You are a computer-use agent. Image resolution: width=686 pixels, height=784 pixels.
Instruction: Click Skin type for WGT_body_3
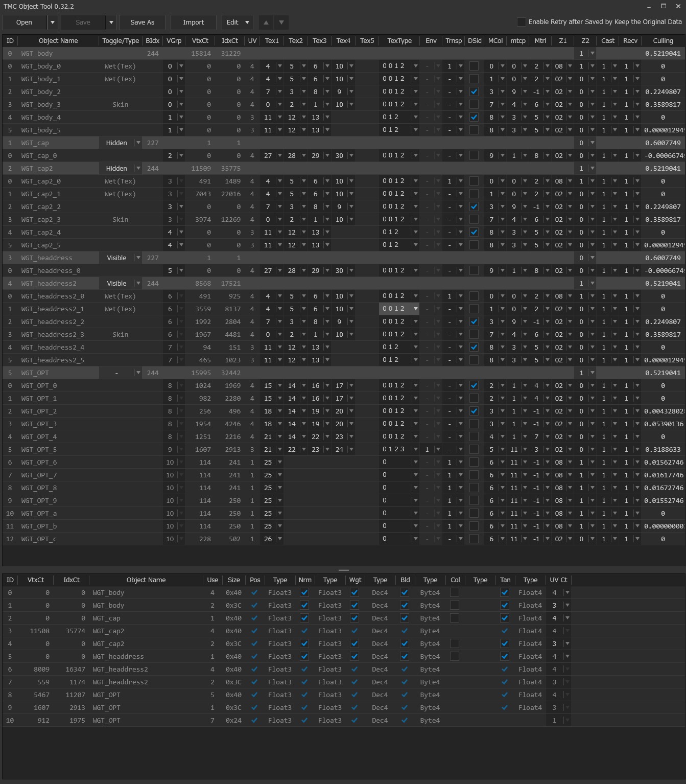121,104
